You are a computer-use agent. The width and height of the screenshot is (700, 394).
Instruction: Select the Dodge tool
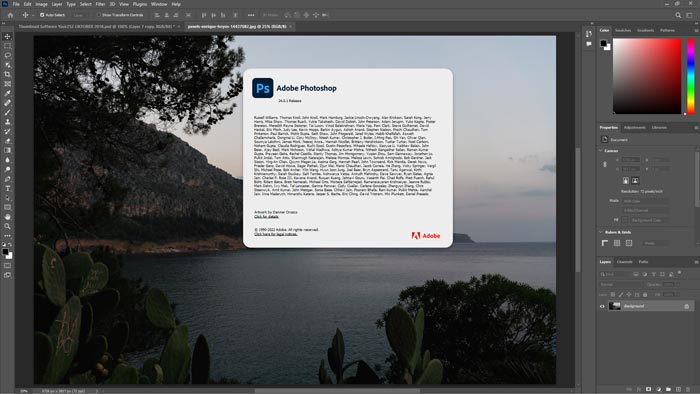click(x=8, y=170)
